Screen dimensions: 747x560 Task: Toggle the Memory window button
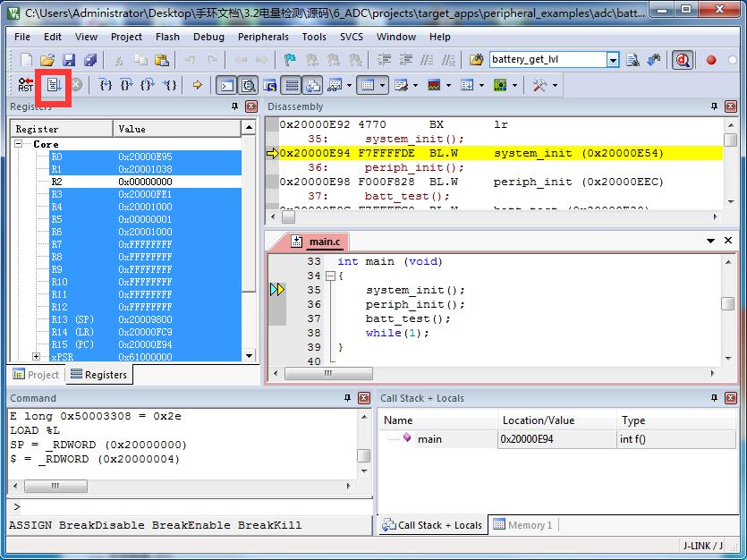(367, 86)
